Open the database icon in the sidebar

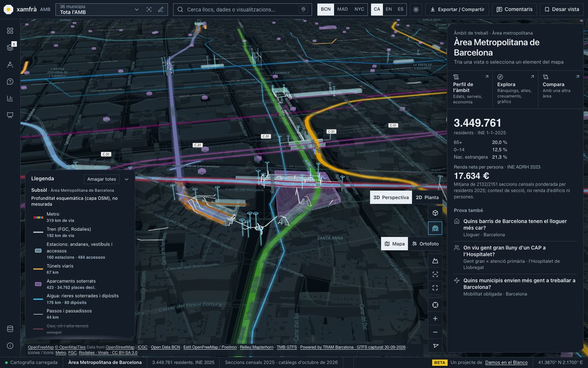pyautogui.click(x=10, y=329)
